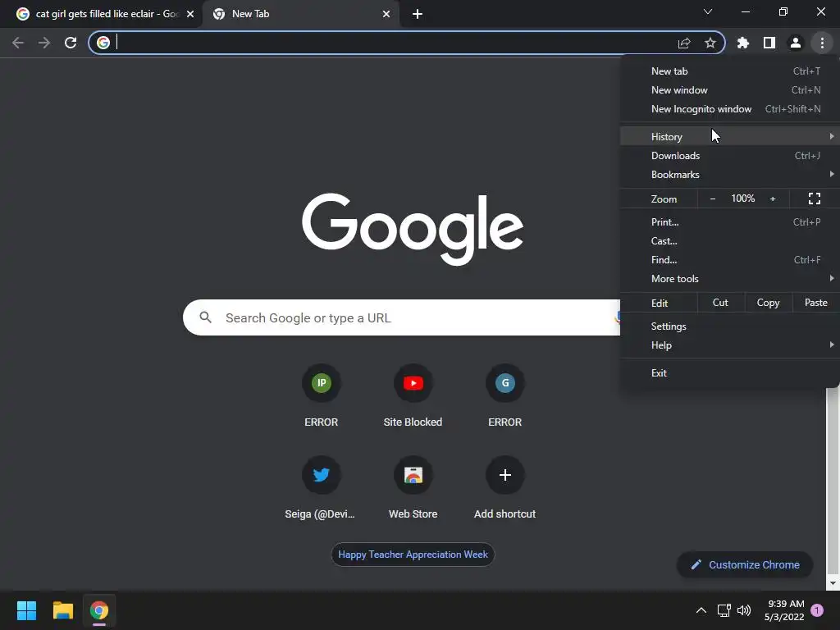Open the Windows Start menu
The height and width of the screenshot is (630, 840).
pos(26,610)
